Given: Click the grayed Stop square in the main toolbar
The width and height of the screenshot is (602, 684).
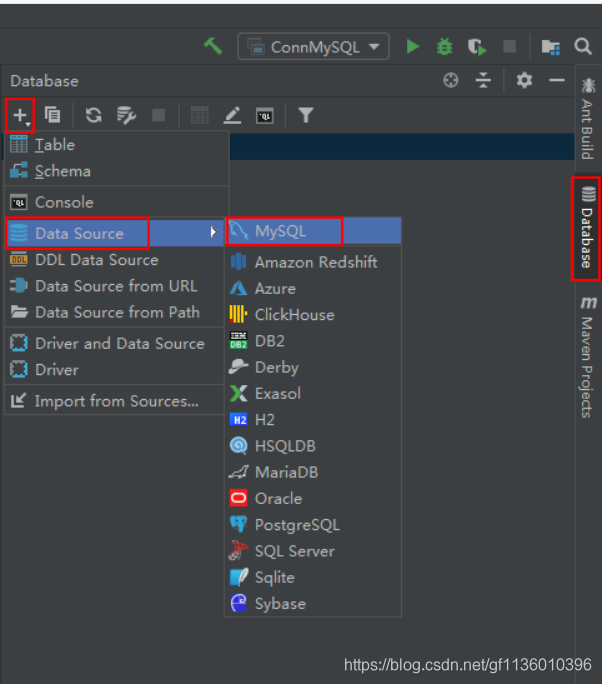Looking at the screenshot, I should 510,46.
